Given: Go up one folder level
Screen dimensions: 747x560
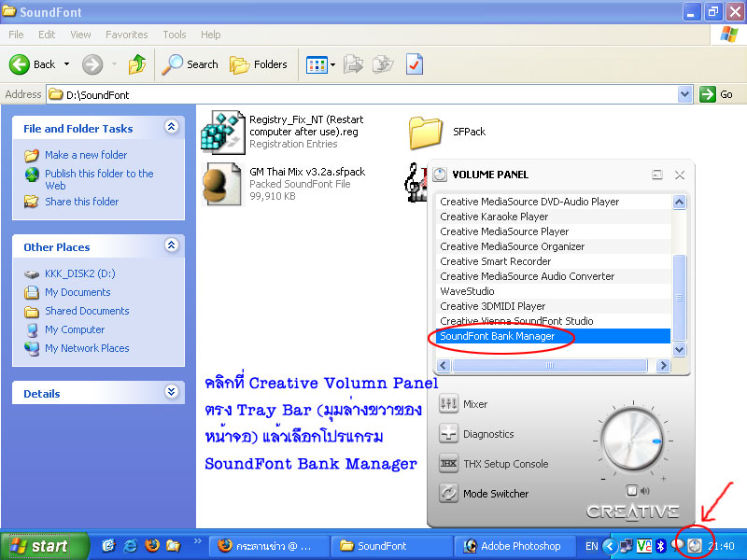Looking at the screenshot, I should tap(137, 64).
